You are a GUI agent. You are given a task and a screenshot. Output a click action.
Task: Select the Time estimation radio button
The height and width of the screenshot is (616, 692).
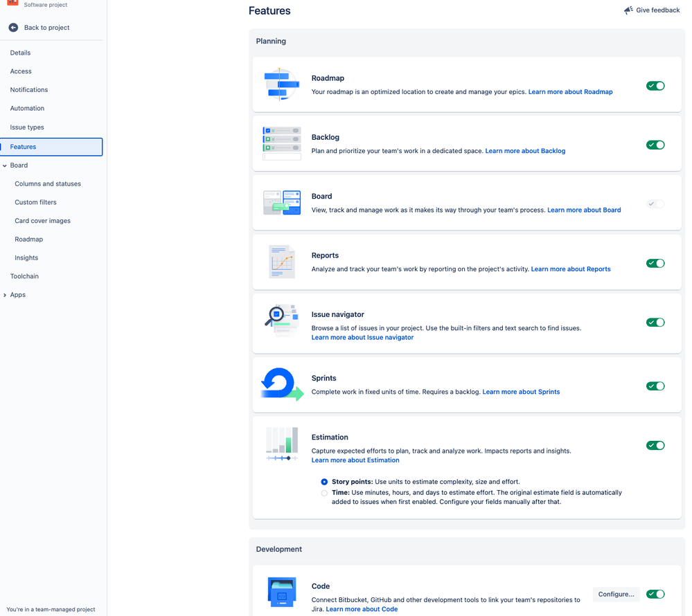(x=324, y=493)
